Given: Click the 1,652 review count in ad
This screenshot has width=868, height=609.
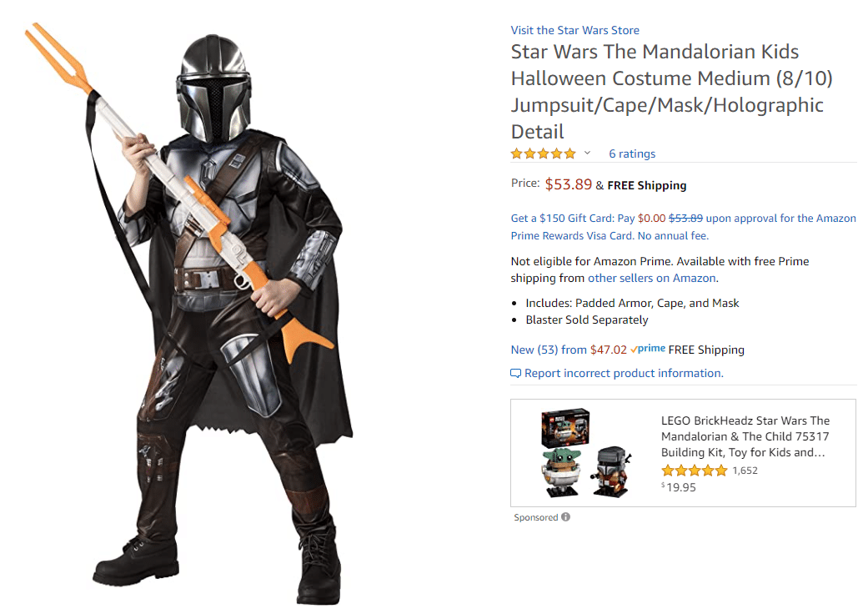Looking at the screenshot, I should [x=745, y=471].
